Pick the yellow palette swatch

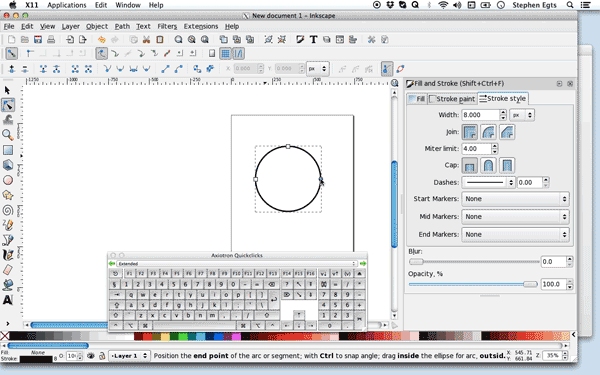point(165,336)
